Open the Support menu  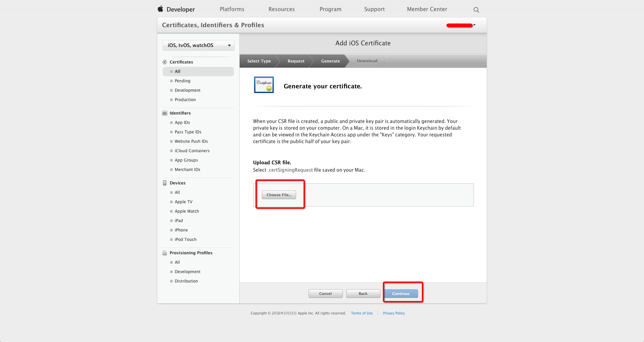pos(374,9)
